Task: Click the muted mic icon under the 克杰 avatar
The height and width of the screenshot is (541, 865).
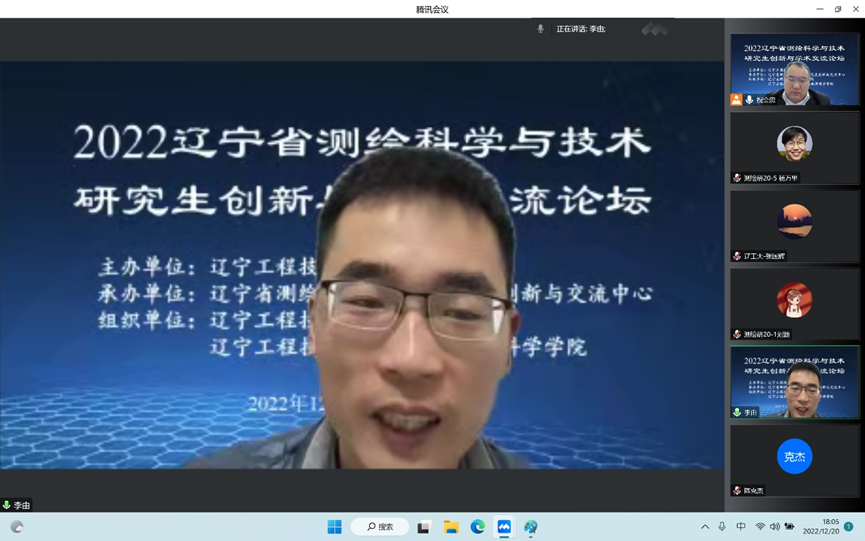Action: [x=737, y=490]
